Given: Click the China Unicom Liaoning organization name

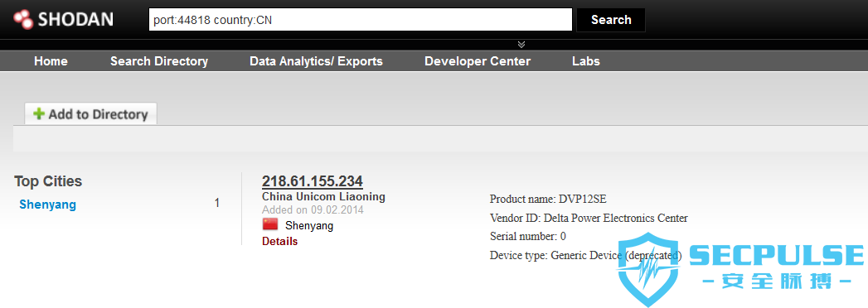Looking at the screenshot, I should tap(323, 197).
